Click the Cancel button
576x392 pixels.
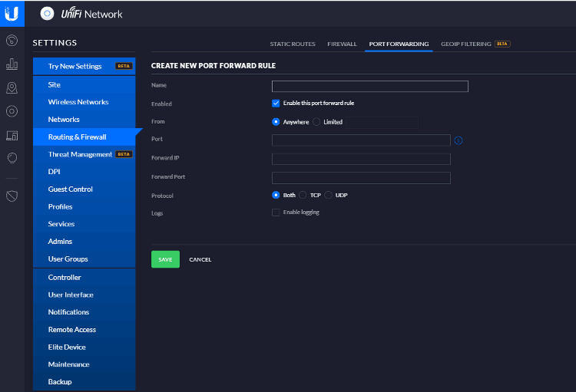(x=200, y=259)
